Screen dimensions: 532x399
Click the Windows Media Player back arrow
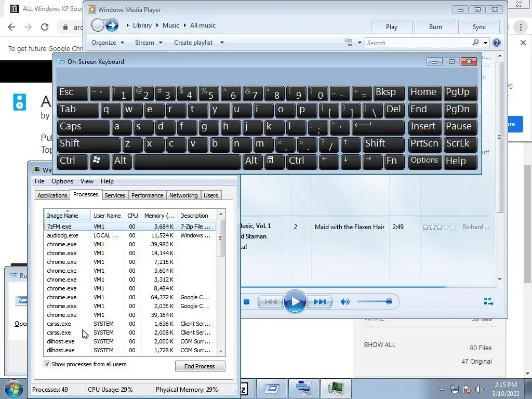pyautogui.click(x=97, y=25)
